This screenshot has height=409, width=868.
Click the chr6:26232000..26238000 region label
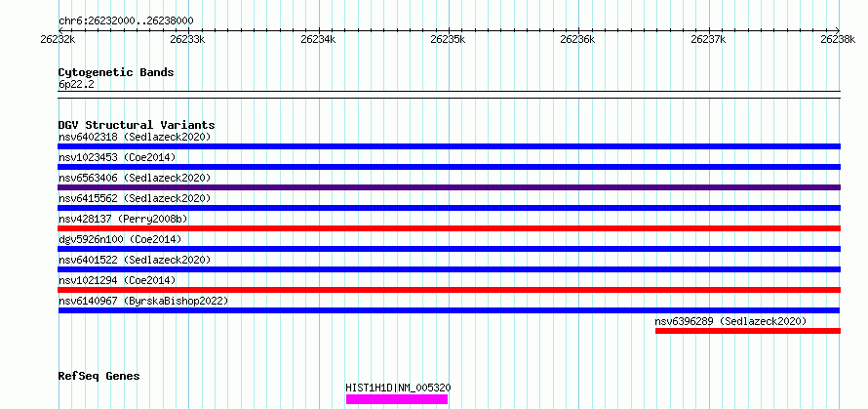126,21
